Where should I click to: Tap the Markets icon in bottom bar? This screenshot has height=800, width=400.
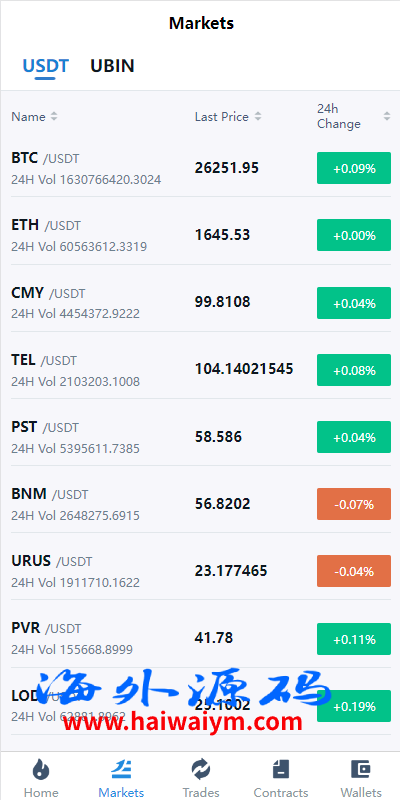(121, 769)
